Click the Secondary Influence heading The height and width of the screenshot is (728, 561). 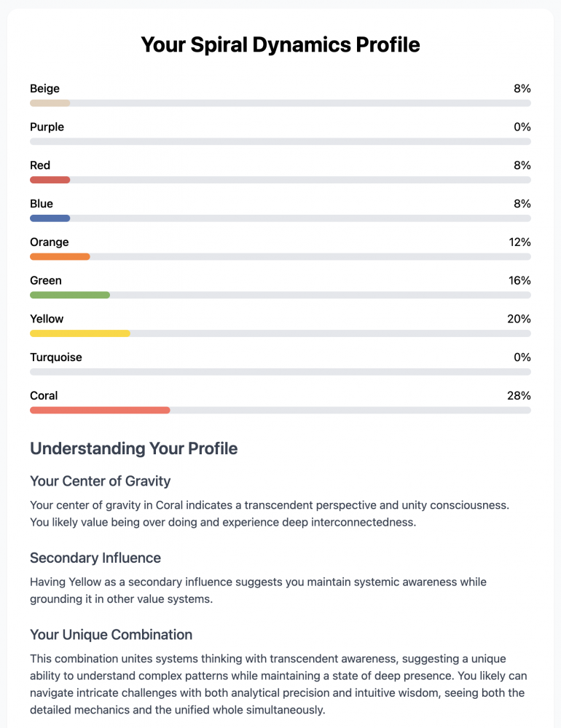95,558
